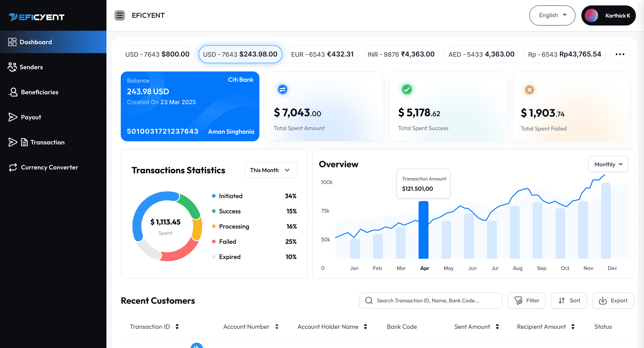Click the Senders sidebar icon
The height and width of the screenshot is (348, 644).
tap(12, 67)
